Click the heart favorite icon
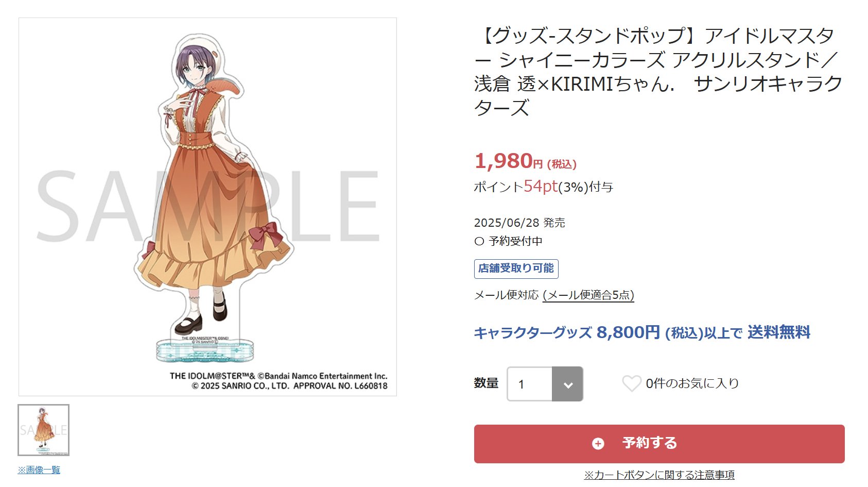 [631, 383]
